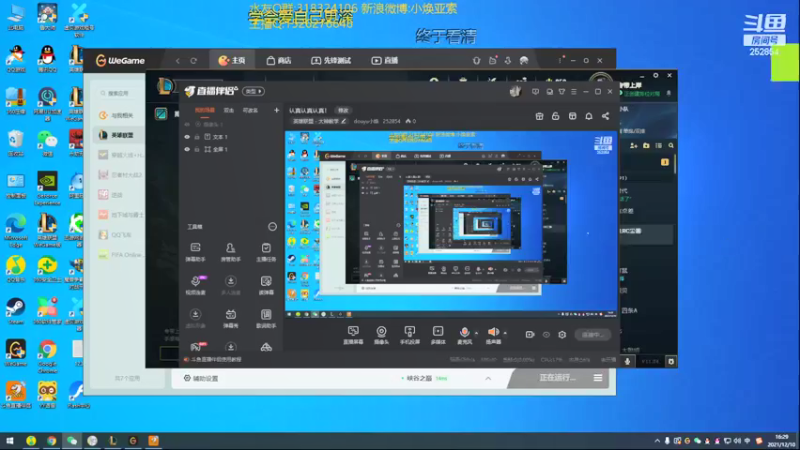800x450 pixels.
Task: Lock the 文本 1 source
Action: tap(197, 137)
